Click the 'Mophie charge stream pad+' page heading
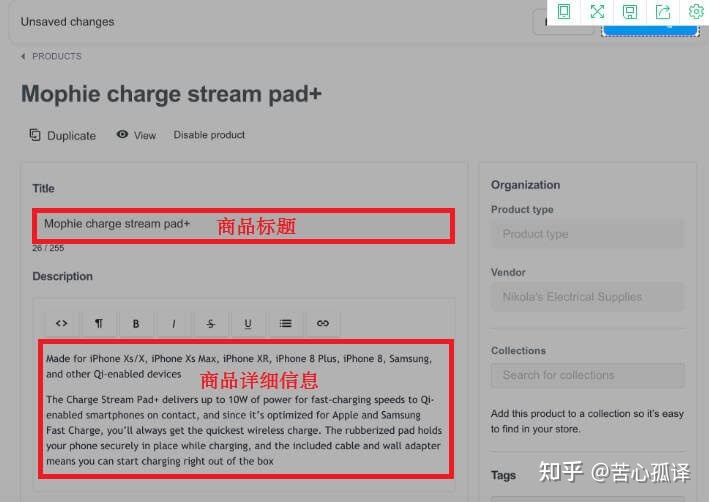709x502 pixels. (171, 95)
